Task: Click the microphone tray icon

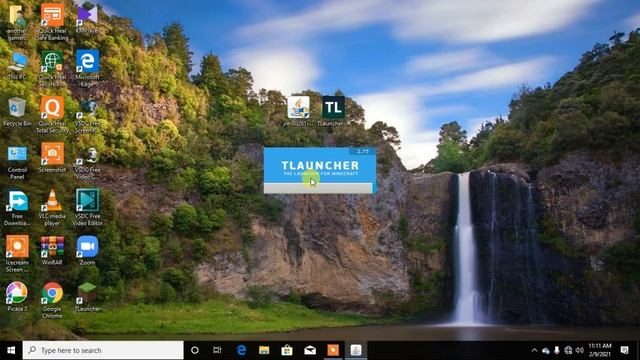Action: point(557,350)
